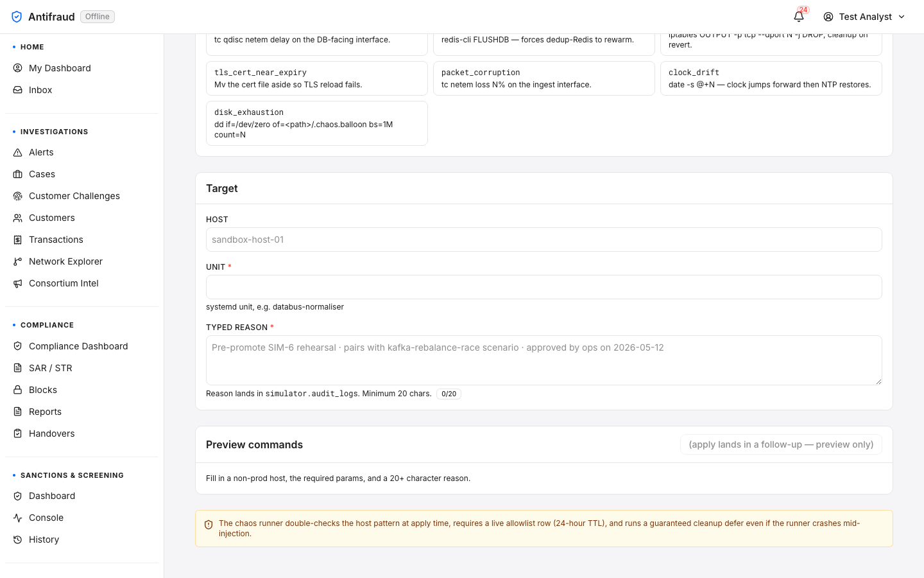Click the Sanctions Dashboard shield icon
This screenshot has width=924, height=578.
18,496
